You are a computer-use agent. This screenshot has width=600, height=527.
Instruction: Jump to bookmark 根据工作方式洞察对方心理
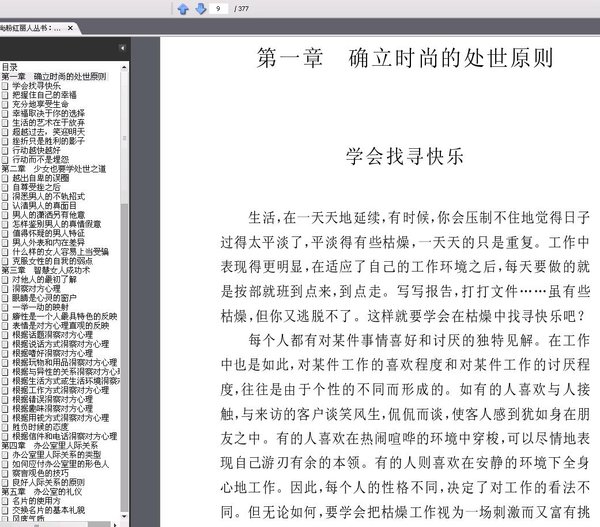[60, 390]
